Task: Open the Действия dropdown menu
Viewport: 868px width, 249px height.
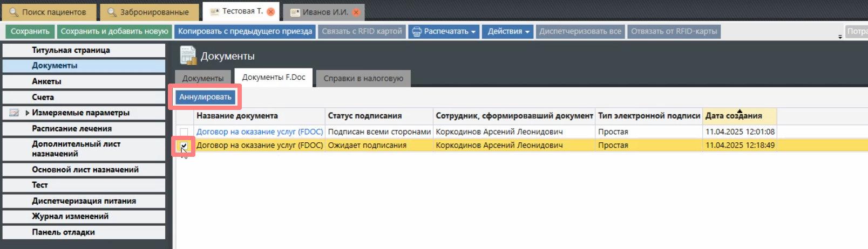Action: [507, 31]
